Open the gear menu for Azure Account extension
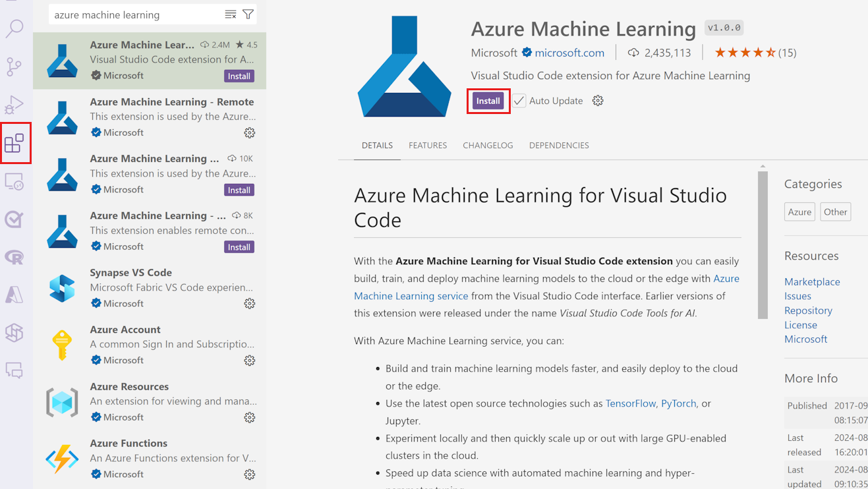868x489 pixels. click(x=249, y=360)
